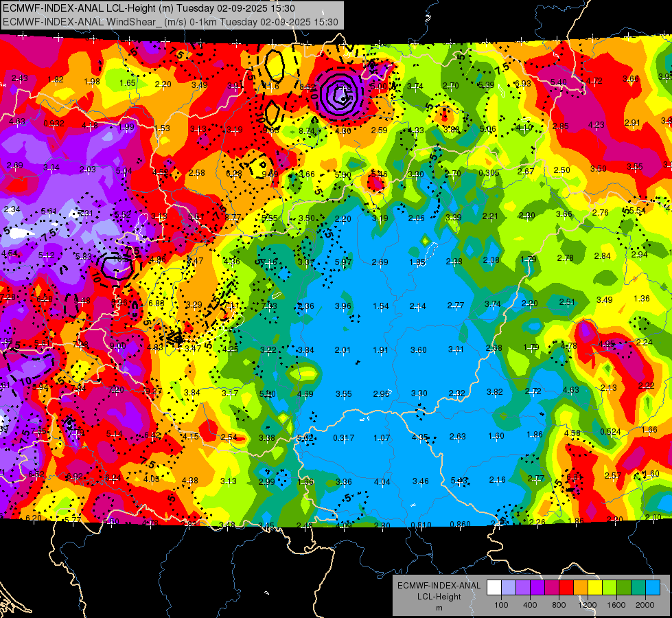Click the shear value 1.82
This screenshot has height=618, width=672.
pos(56,80)
